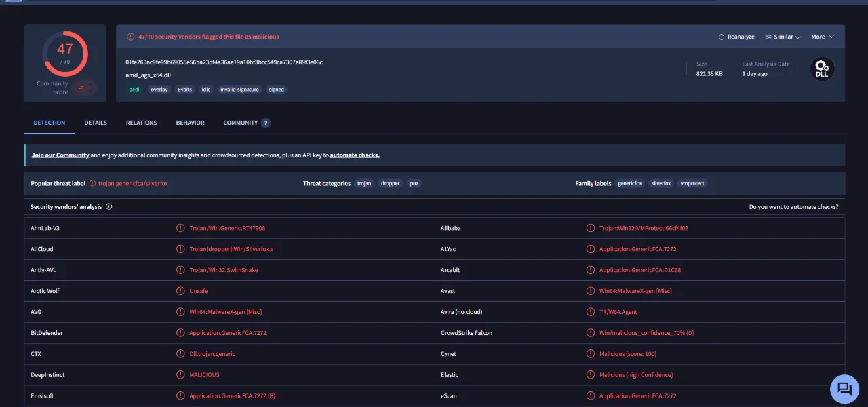The height and width of the screenshot is (407, 868).
Task: Click warning icon for Arcabit detection
Action: (x=591, y=270)
